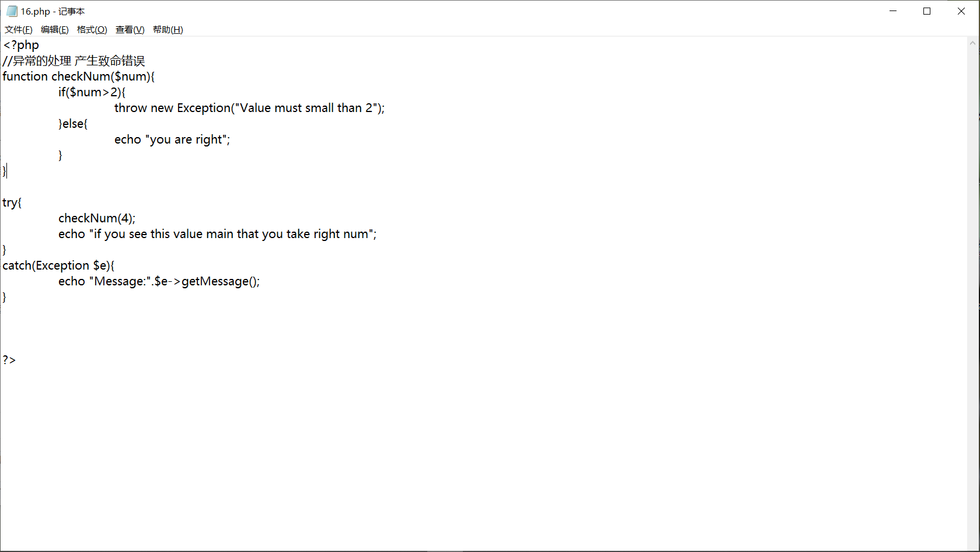Click the "function checkNum($num){" line
This screenshot has width=980, height=552.
pos(78,76)
